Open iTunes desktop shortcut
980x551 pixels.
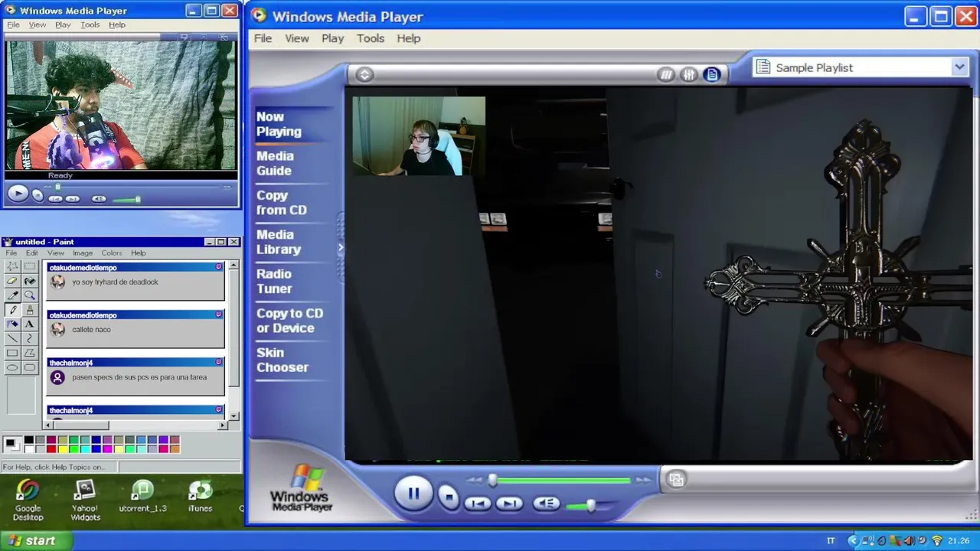tap(201, 497)
